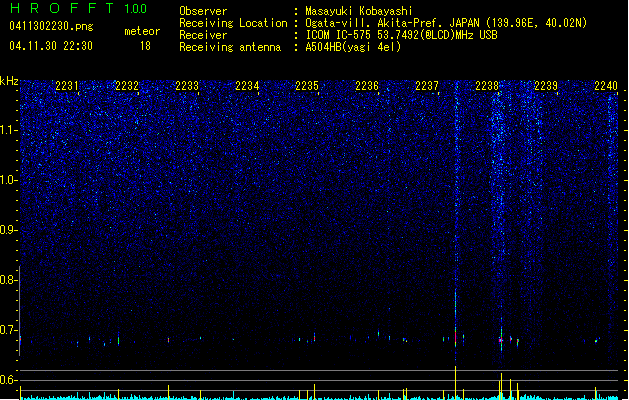629x400 pixels.
Task: Click the 2234 time marker
Action: coord(247,86)
